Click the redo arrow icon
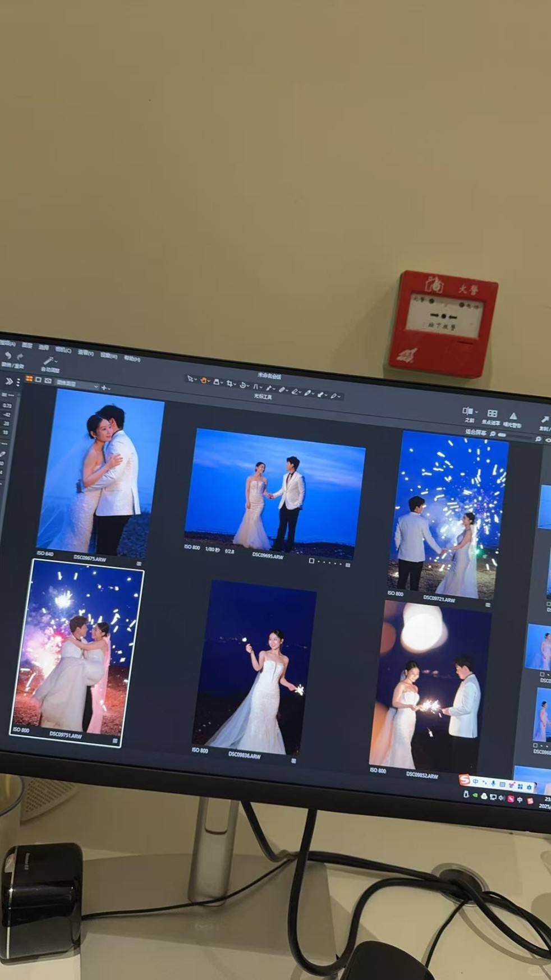This screenshot has height=980, width=551. tap(20, 357)
